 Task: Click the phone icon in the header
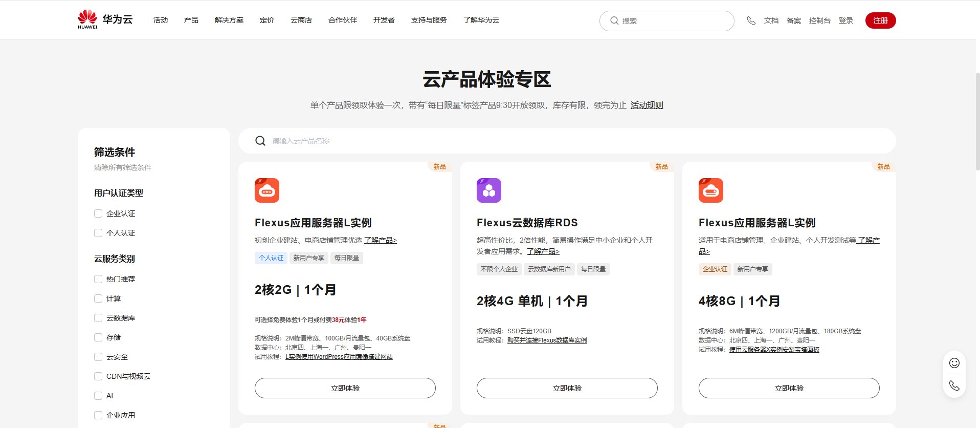click(x=751, y=20)
